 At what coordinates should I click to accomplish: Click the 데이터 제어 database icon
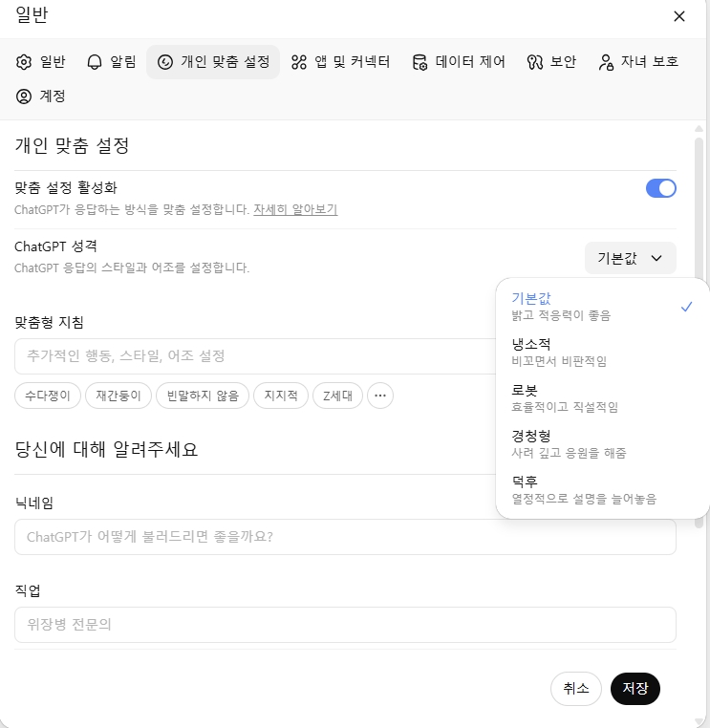tap(420, 62)
